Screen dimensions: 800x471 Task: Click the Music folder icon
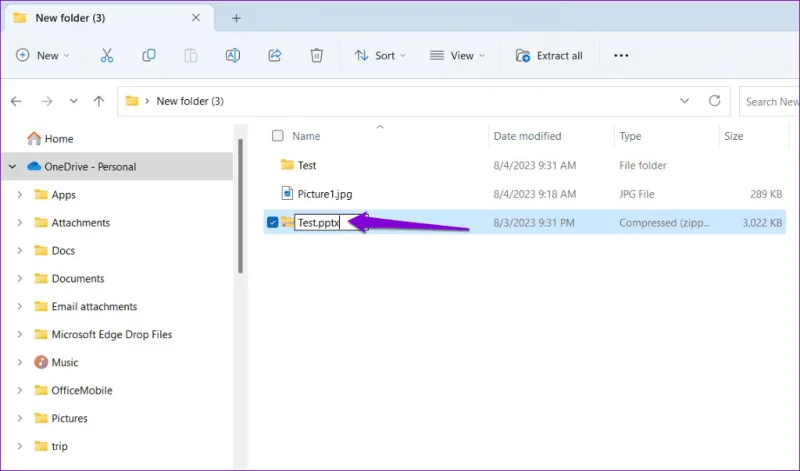coord(41,362)
